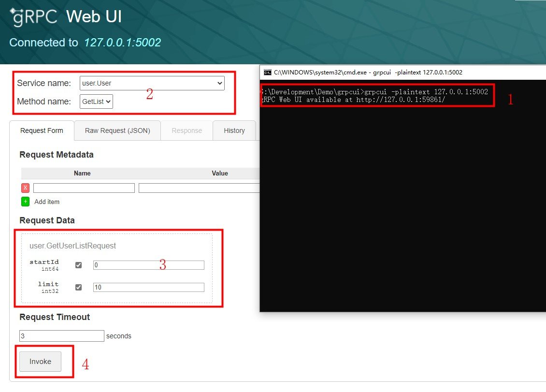The image size is (546, 392).
Task: Click the Name column header in metadata table
Action: [x=82, y=173]
